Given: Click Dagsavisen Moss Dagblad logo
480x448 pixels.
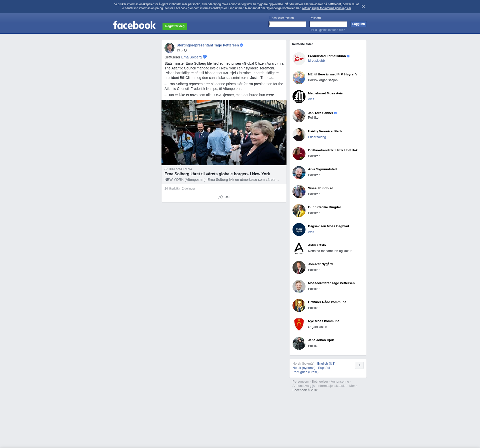Looking at the screenshot, I should point(299,229).
